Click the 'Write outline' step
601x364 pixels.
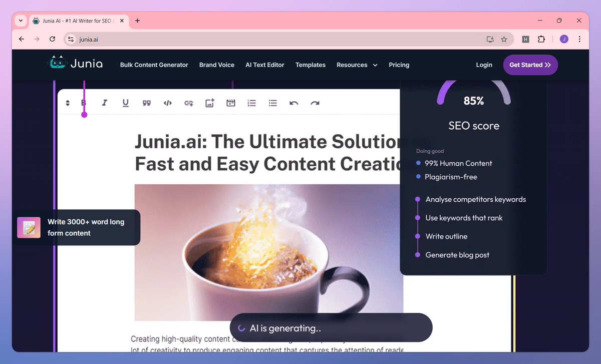point(446,236)
